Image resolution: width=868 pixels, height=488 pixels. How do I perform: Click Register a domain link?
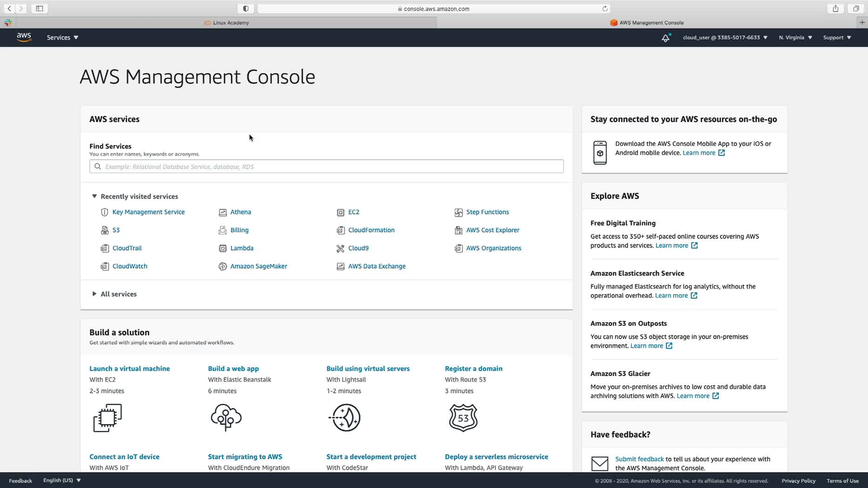pos(474,369)
